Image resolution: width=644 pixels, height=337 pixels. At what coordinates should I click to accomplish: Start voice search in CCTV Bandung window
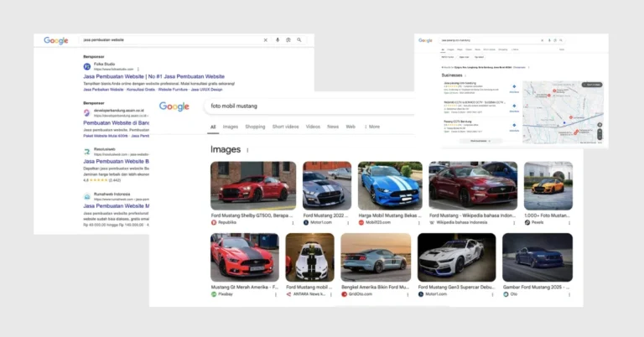(549, 40)
